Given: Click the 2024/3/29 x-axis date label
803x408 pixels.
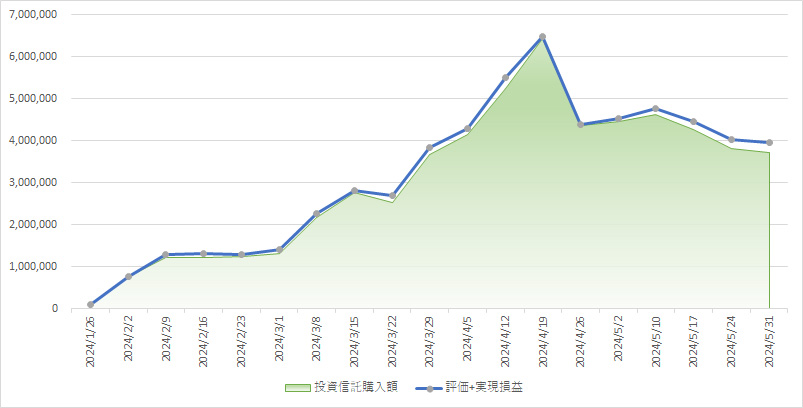Looking at the screenshot, I should pyautogui.click(x=430, y=341).
